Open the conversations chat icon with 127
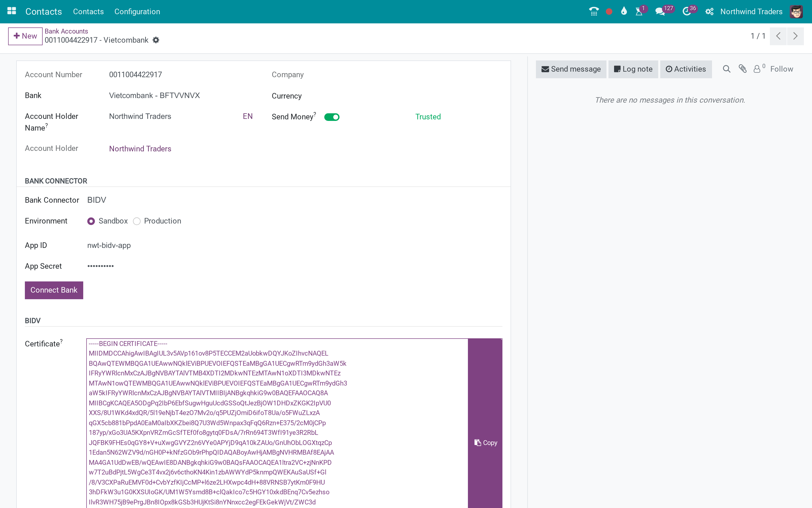Image resolution: width=812 pixels, height=508 pixels. (660, 11)
